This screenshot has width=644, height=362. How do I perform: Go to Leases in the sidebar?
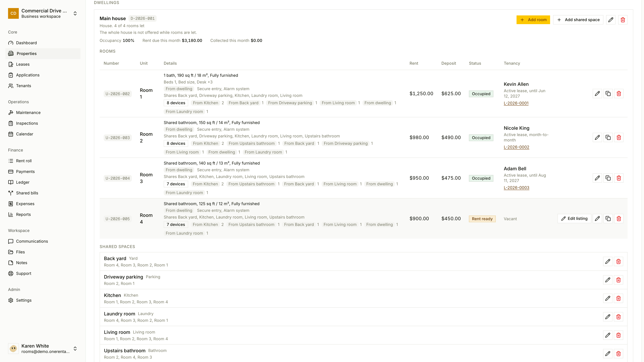[x=23, y=64]
